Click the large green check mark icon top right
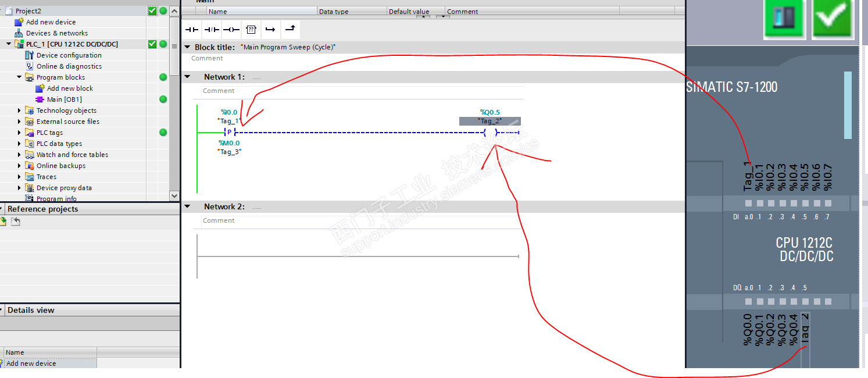The height and width of the screenshot is (378, 868). click(x=833, y=18)
